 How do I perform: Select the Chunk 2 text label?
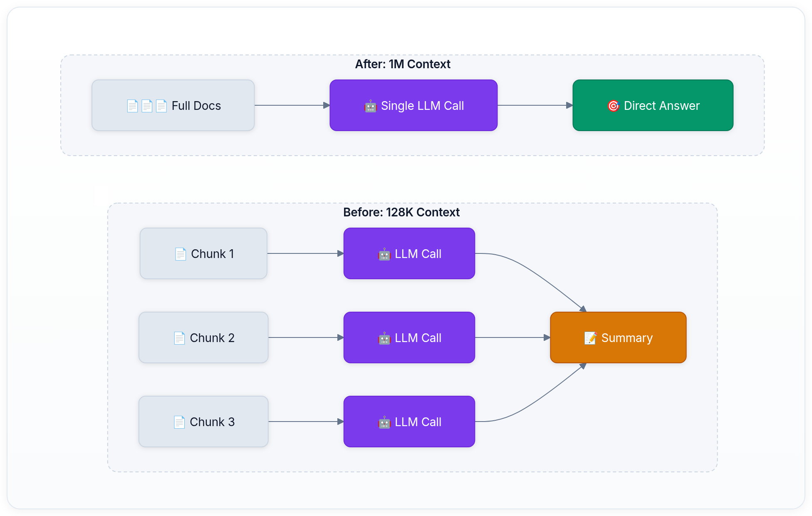click(x=212, y=338)
